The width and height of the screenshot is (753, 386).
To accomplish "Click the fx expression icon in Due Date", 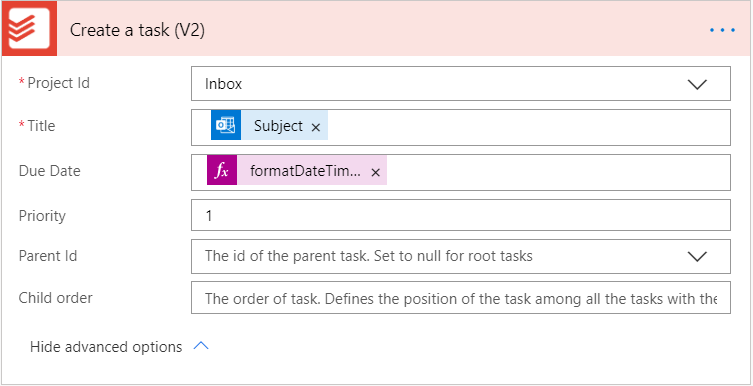I will point(222,170).
